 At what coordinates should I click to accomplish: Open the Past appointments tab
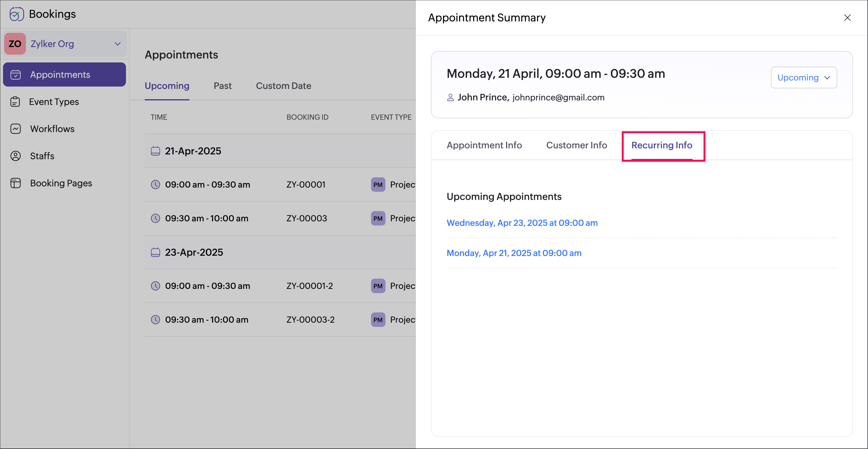222,86
